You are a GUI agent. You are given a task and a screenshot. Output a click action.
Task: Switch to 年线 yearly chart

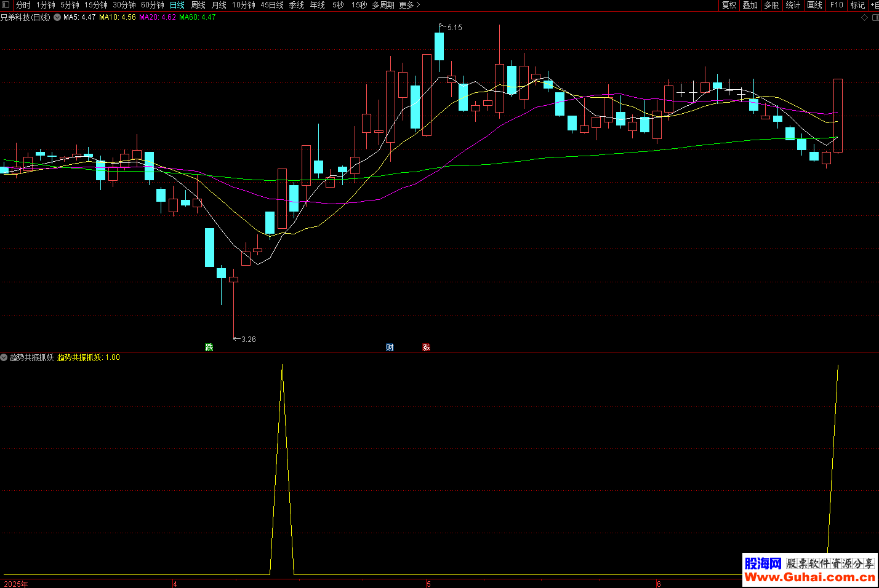point(317,5)
